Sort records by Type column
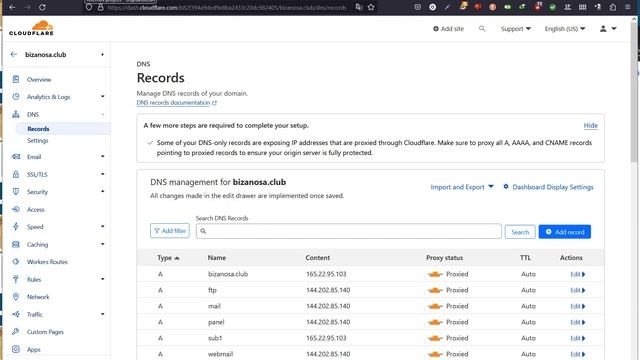Viewport: 640px width, 360px height. click(x=168, y=258)
